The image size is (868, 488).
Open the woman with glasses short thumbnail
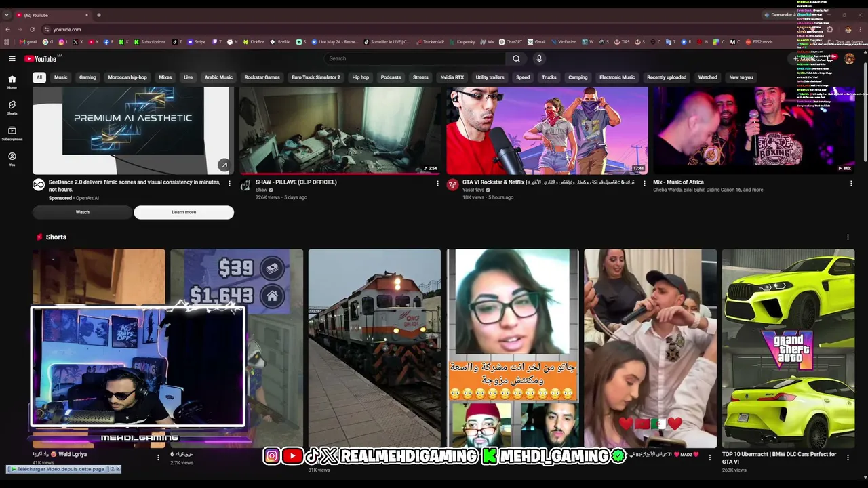pyautogui.click(x=513, y=348)
